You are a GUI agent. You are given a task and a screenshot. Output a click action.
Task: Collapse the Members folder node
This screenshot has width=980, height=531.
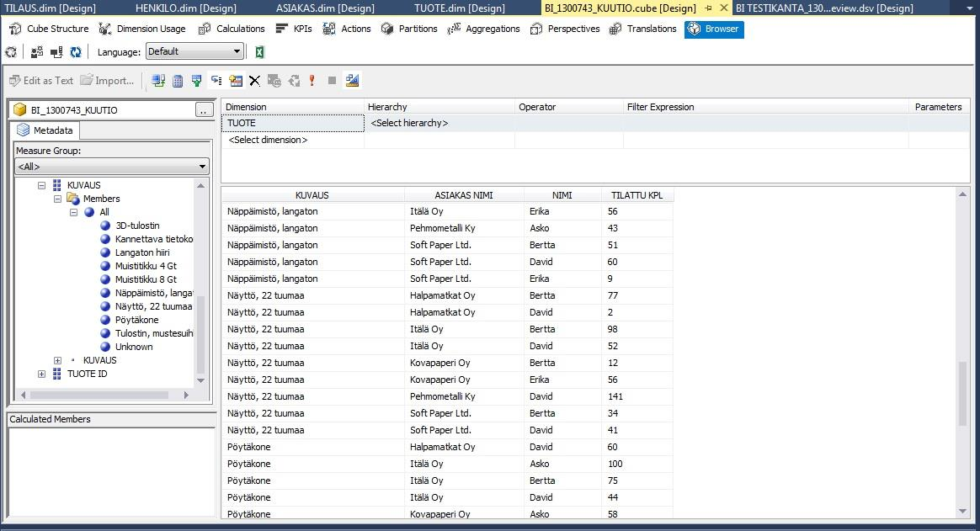(x=57, y=199)
